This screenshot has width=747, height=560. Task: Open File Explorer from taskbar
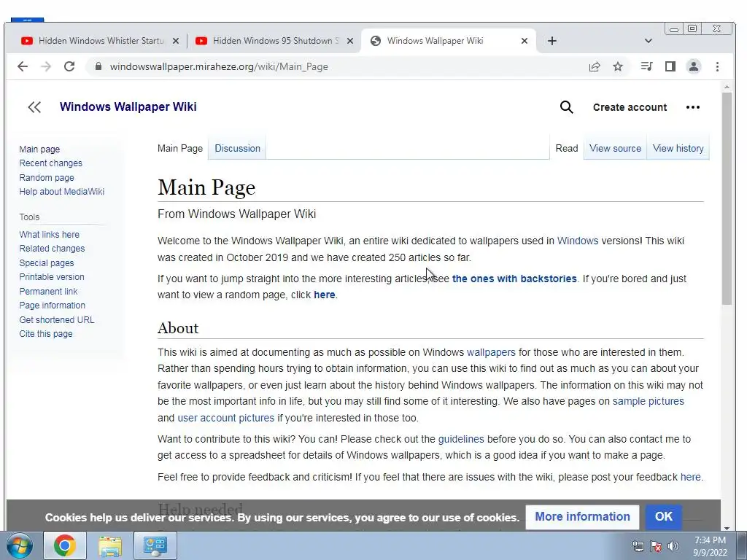(110, 545)
